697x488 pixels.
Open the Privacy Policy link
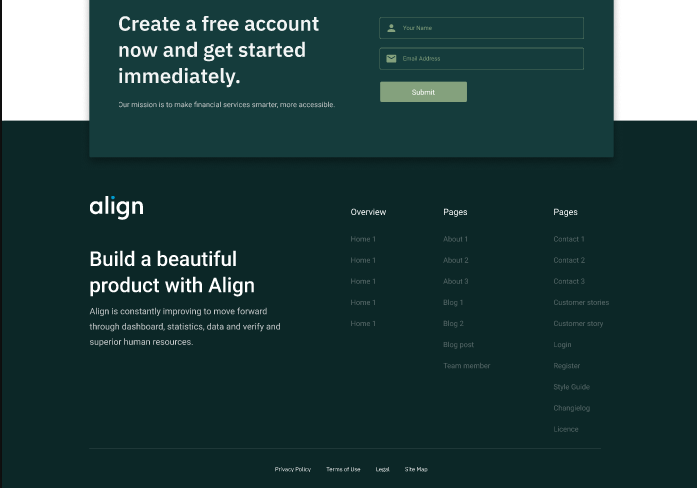pos(292,469)
